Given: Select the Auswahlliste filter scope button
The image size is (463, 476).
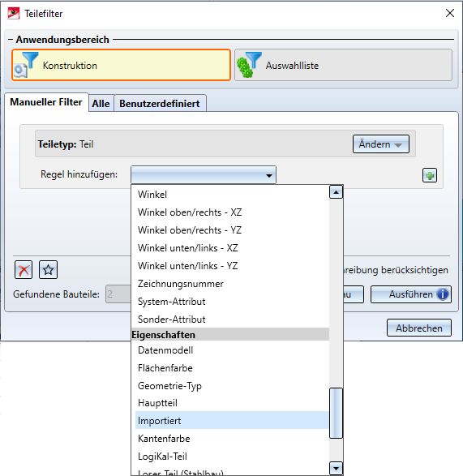Looking at the screenshot, I should [343, 65].
